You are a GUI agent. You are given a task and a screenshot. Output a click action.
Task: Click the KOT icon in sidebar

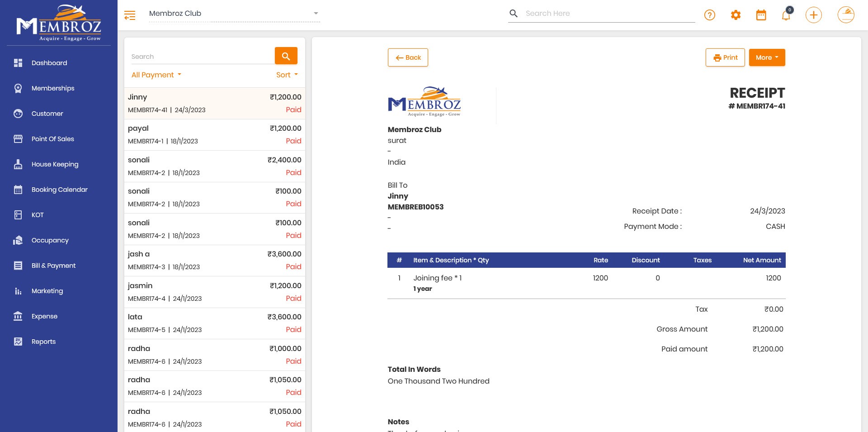click(x=18, y=215)
